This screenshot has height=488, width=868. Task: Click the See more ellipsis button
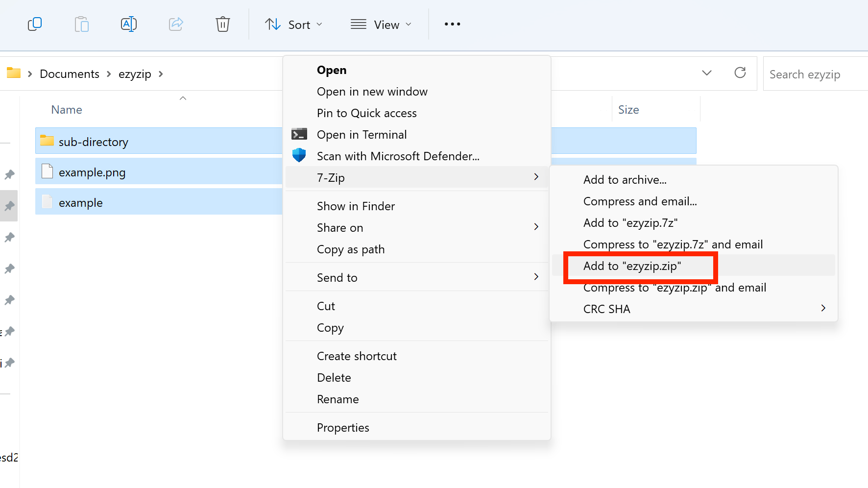coord(452,24)
